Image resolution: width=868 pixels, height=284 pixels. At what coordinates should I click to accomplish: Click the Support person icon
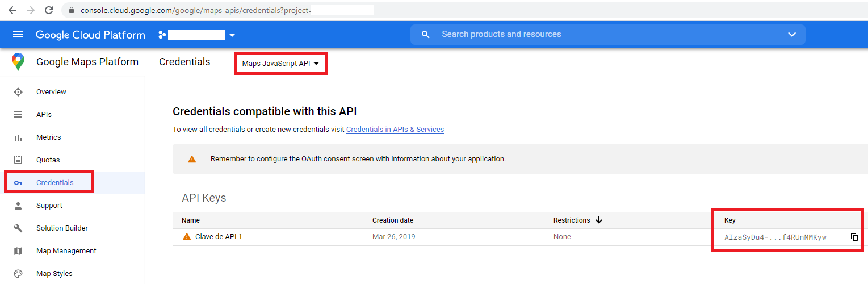pyautogui.click(x=18, y=206)
